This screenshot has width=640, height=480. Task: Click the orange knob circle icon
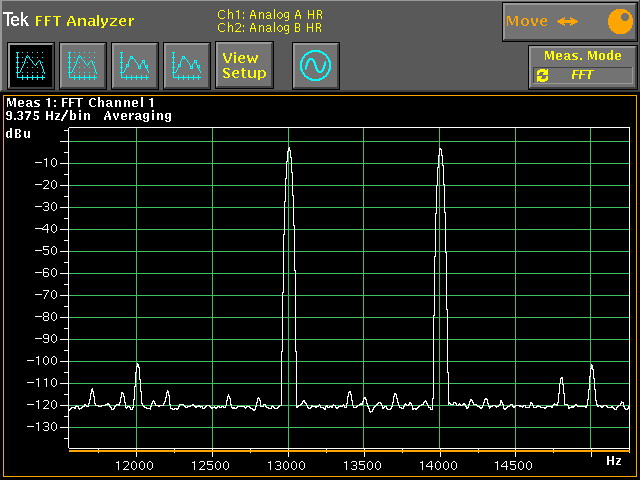coord(620,21)
